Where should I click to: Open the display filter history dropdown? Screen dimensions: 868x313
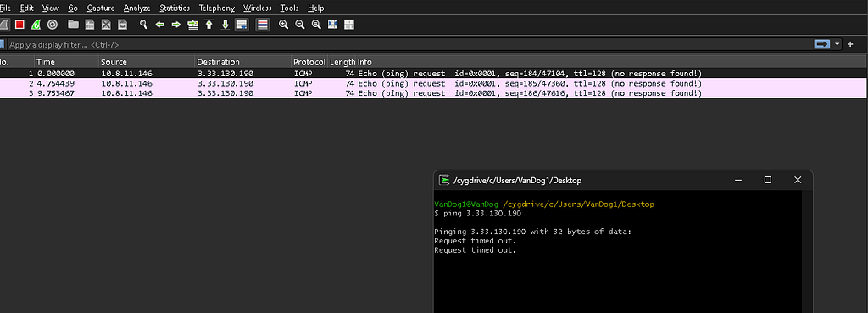pyautogui.click(x=837, y=44)
